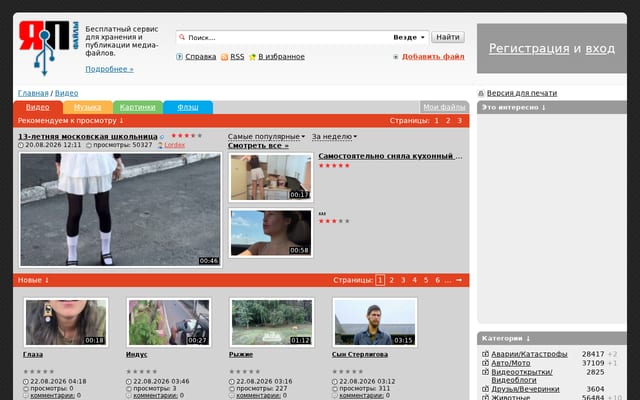Image resolution: width=640 pixels, height=400 pixels.
Task: Open the car video thumbnail lasting 00:58
Action: pyautogui.click(x=271, y=233)
